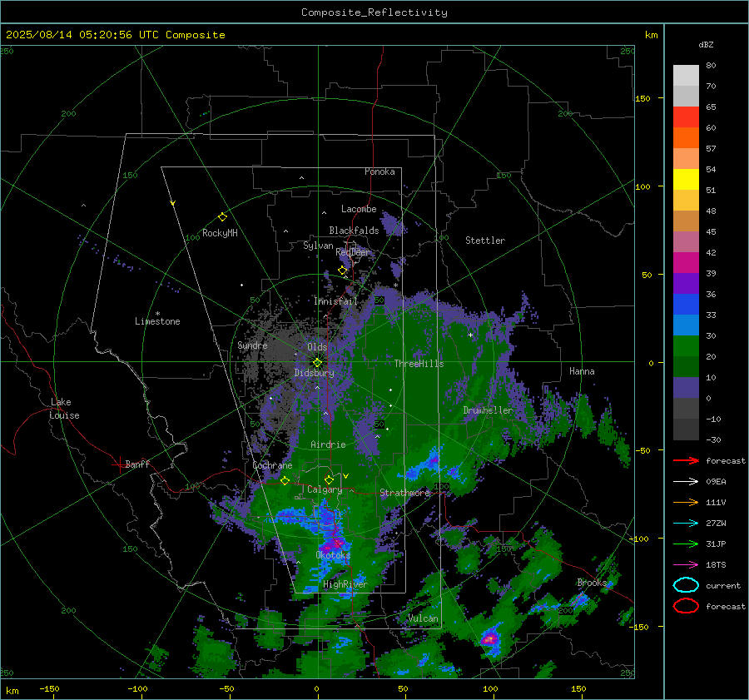This screenshot has height=700, width=749.
Task: Click the red forecast arrow in legend
Action: tap(686, 460)
